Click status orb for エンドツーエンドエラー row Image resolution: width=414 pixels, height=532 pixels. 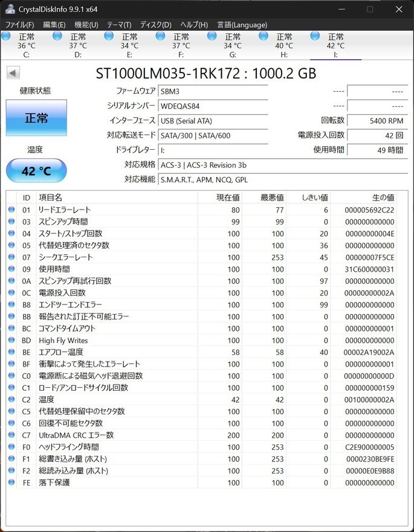(x=11, y=304)
